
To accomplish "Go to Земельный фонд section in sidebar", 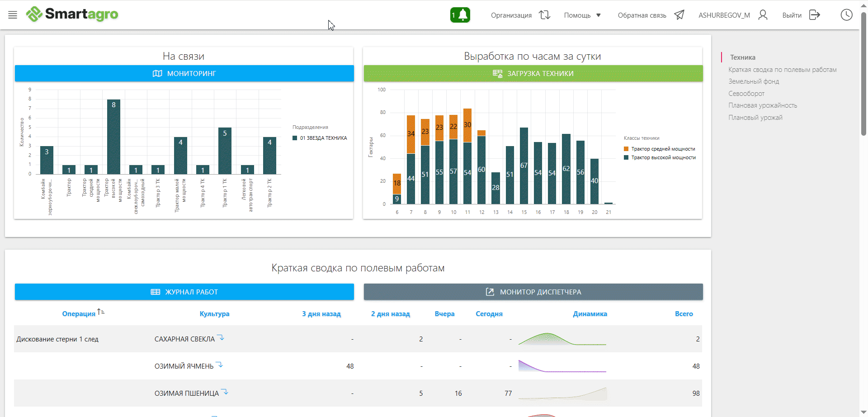I will pos(754,81).
